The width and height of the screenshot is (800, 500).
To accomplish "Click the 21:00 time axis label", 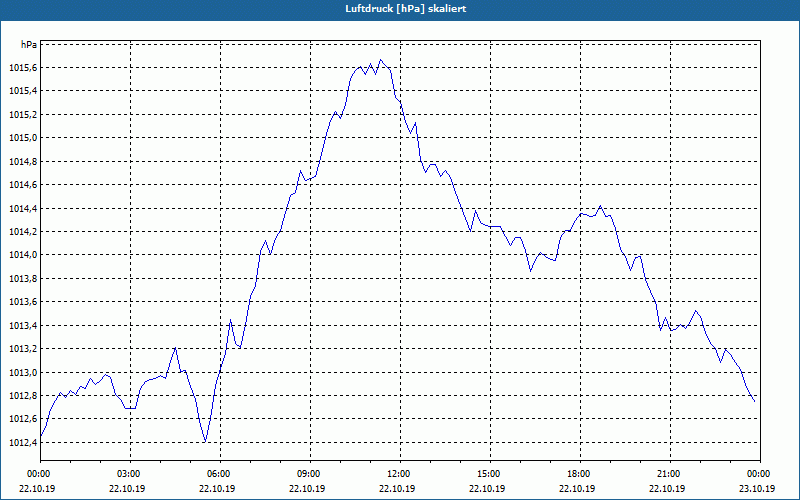I will coord(670,474).
